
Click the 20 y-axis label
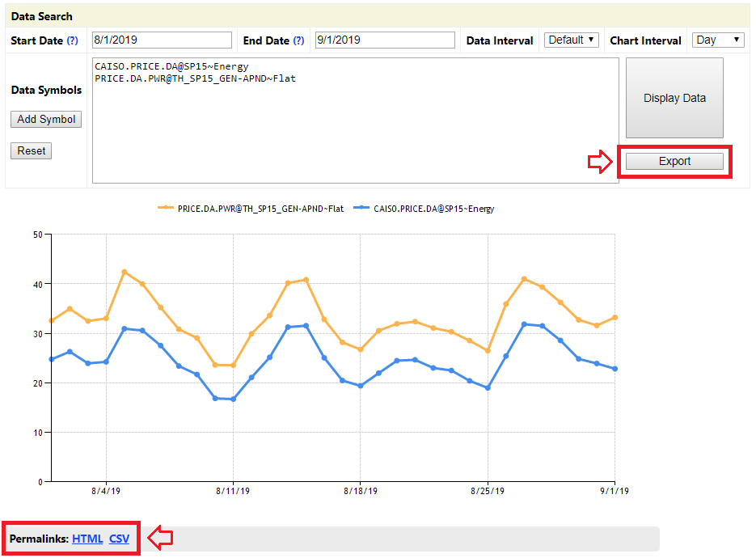[38, 383]
